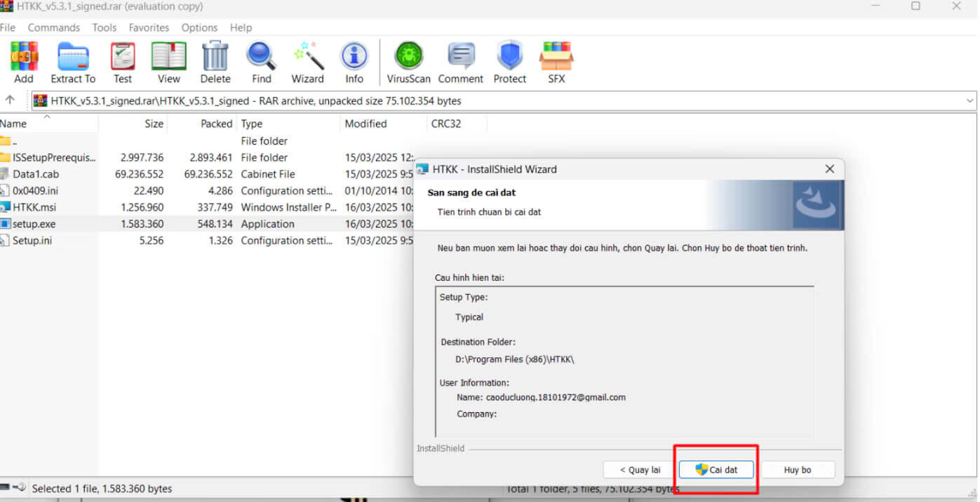Image resolution: width=980 pixels, height=502 pixels.
Task: Click the 01/10/2014 modified date cell
Action: point(379,190)
